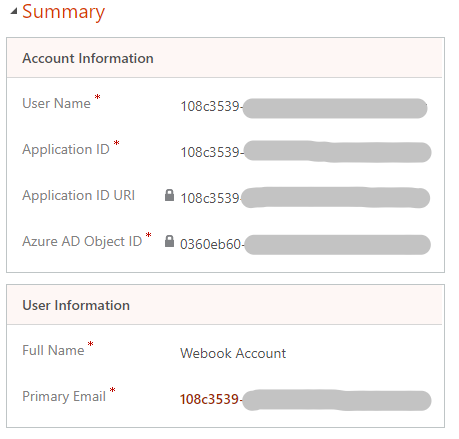Click the User Information header
459x439 pixels.
tap(76, 305)
